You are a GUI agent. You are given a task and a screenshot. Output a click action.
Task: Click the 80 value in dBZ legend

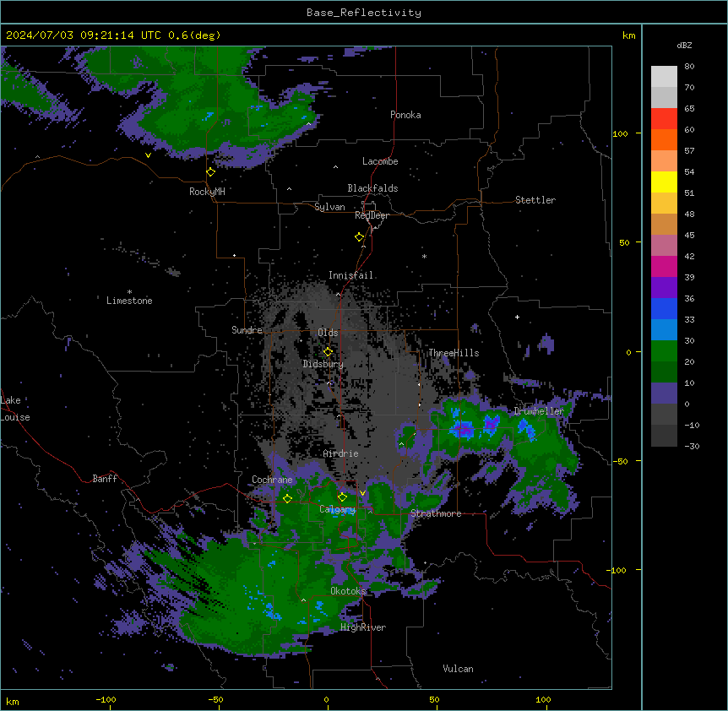689,67
